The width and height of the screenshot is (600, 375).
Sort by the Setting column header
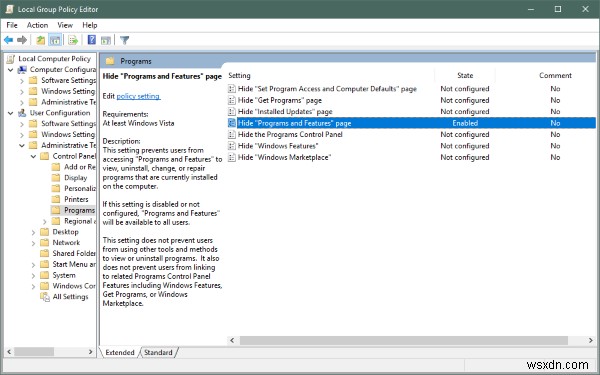[x=239, y=75]
